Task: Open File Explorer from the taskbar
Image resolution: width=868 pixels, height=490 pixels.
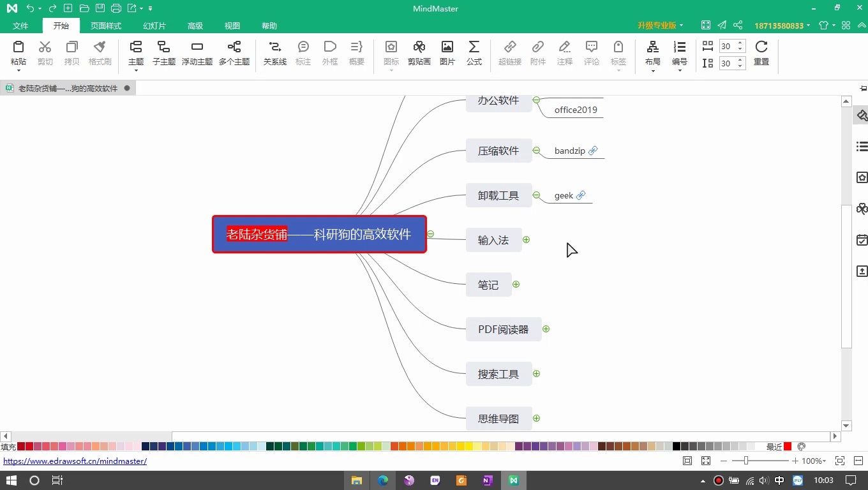Action: click(357, 480)
